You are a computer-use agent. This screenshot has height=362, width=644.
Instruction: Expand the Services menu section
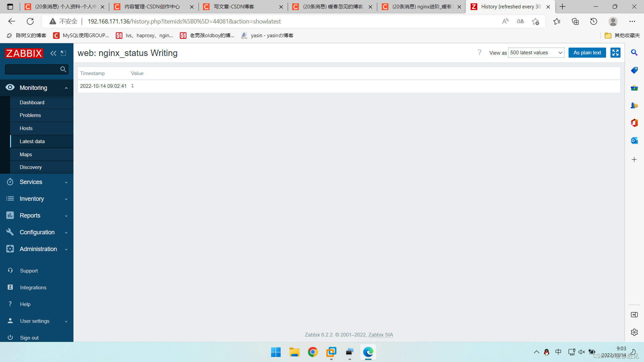tap(37, 182)
